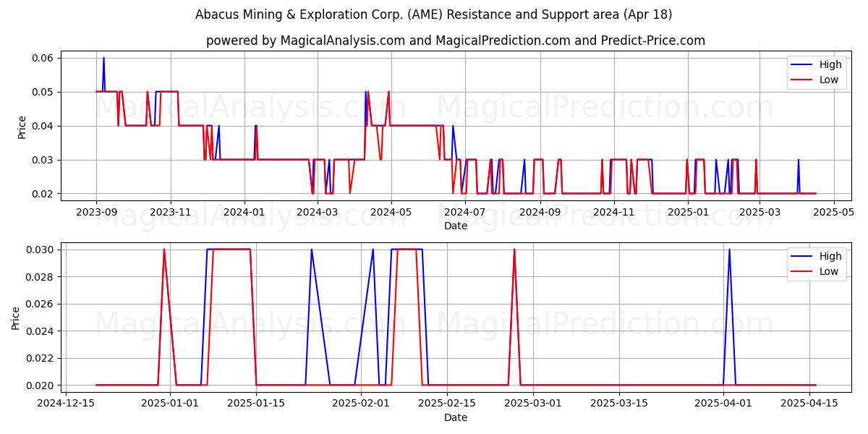This screenshot has width=868, height=434.
Task: Click the 0.06 high spike in September 2023
Action: [x=103, y=59]
